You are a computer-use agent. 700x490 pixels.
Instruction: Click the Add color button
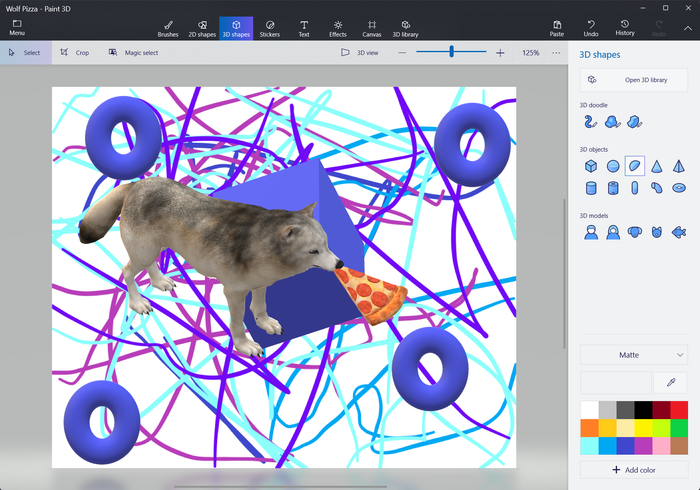pos(633,469)
